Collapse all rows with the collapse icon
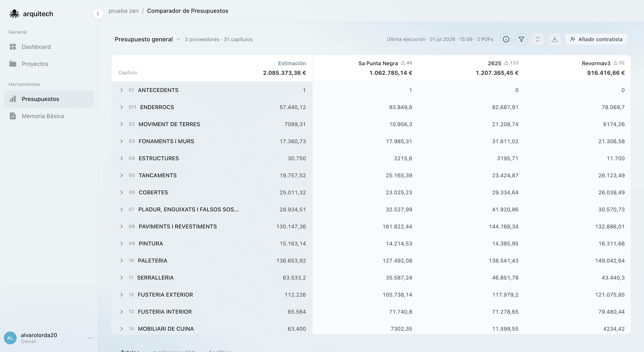The image size is (644, 352). pyautogui.click(x=538, y=39)
